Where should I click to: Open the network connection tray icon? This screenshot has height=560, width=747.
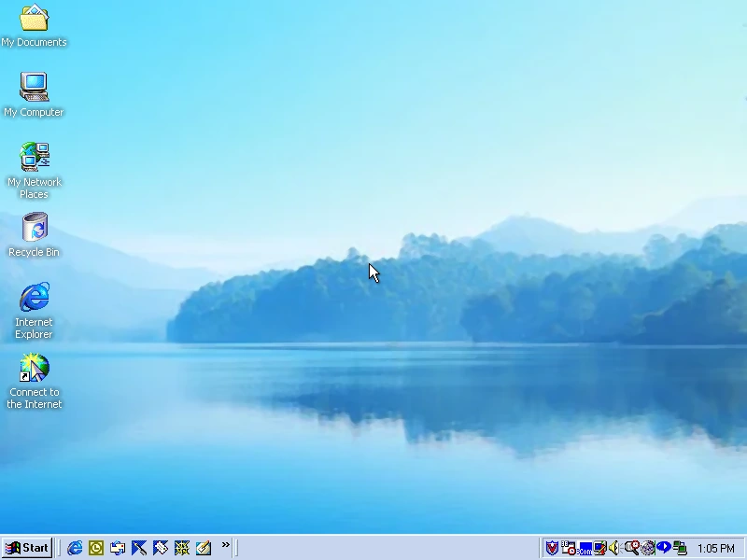pyautogui.click(x=680, y=548)
